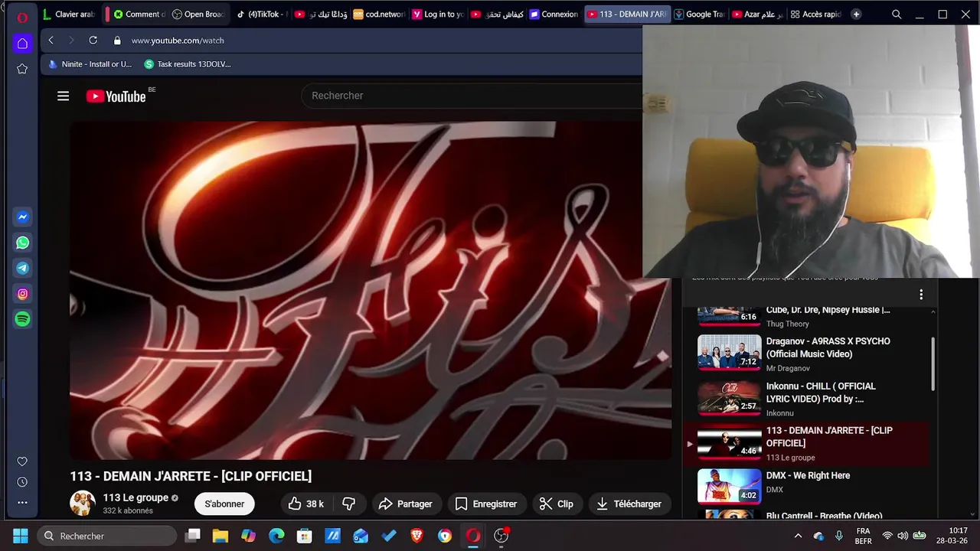The height and width of the screenshot is (551, 980).
Task: Open Windows Start menu
Action: 21,536
